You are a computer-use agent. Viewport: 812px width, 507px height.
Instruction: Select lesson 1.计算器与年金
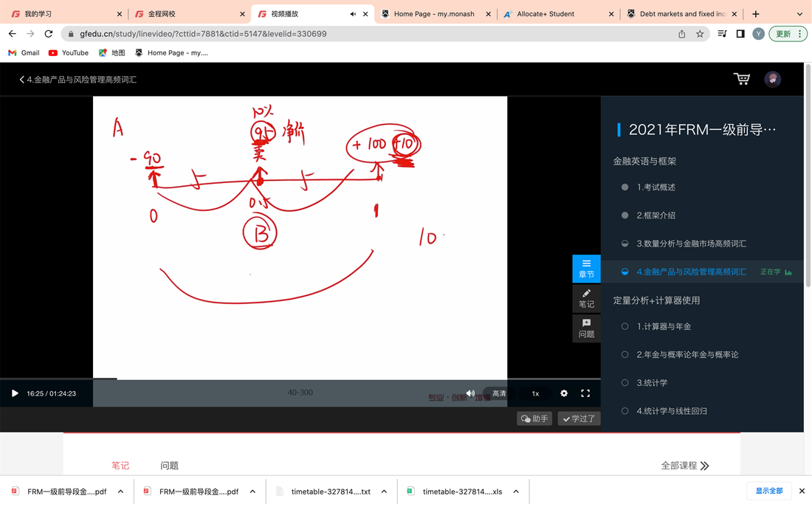coord(664,326)
